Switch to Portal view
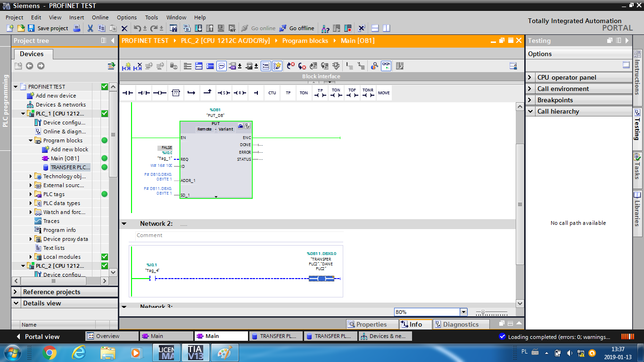 (38, 337)
